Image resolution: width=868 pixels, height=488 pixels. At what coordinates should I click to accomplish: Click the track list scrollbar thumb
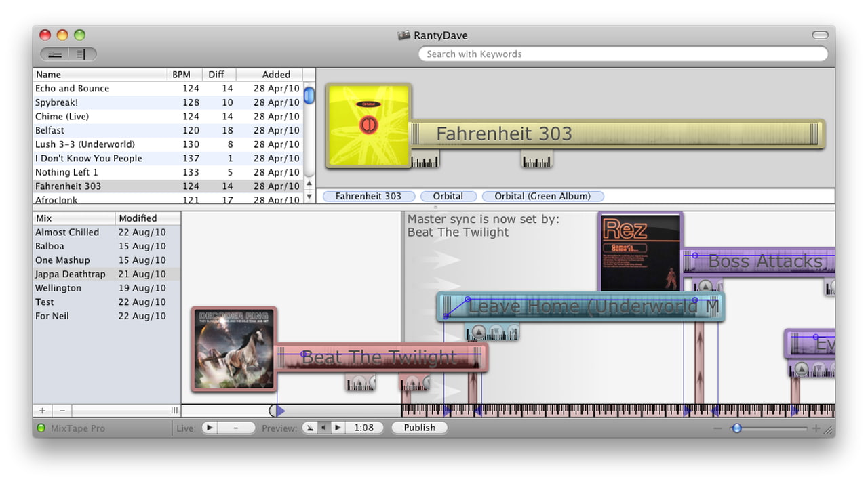[309, 96]
